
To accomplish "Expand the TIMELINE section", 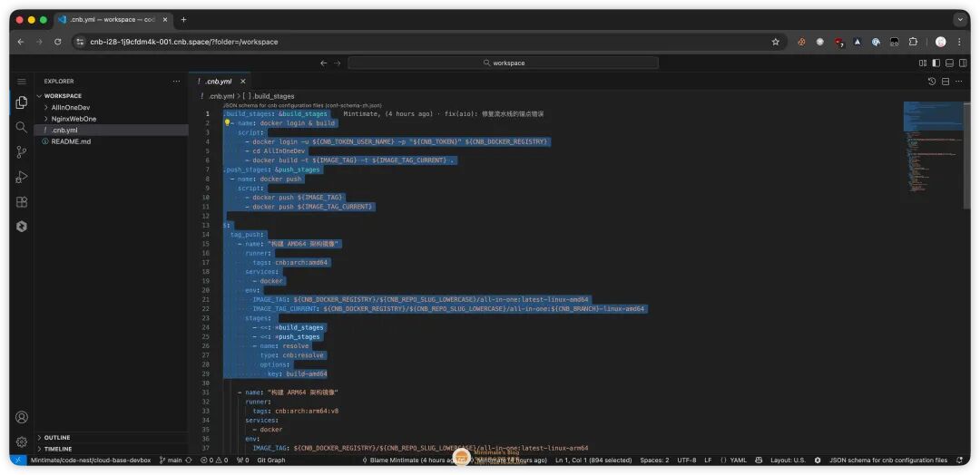I will tap(57, 449).
